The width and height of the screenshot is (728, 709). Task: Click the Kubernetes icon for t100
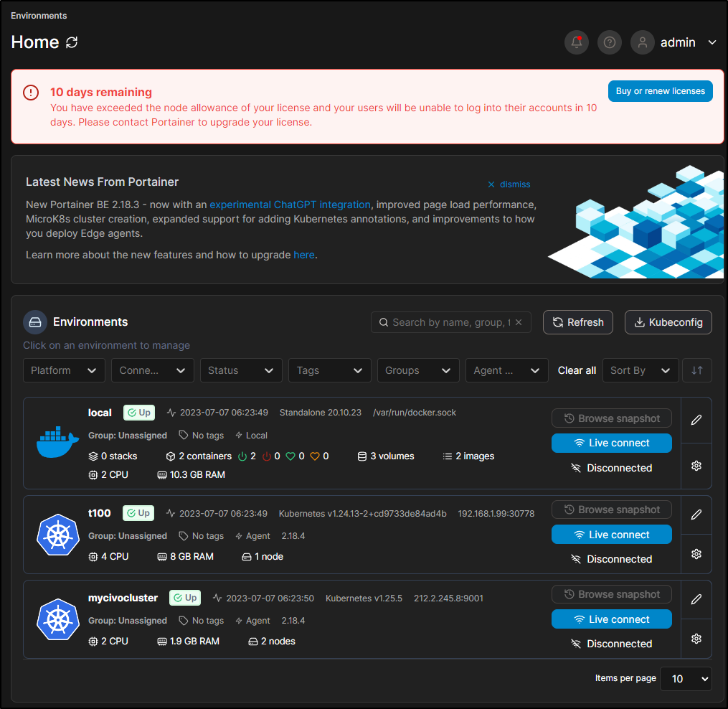[x=58, y=535]
